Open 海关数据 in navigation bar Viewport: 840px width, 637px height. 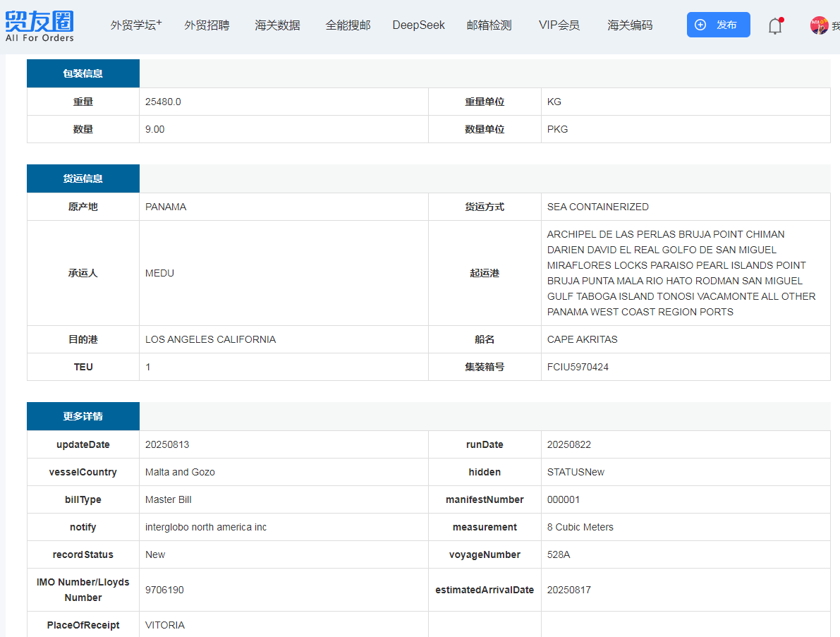(x=277, y=25)
